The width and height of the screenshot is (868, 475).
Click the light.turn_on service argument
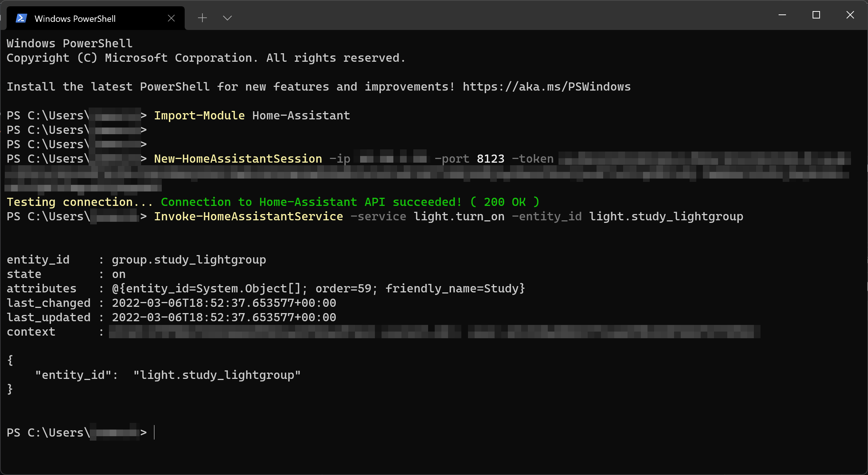click(459, 216)
